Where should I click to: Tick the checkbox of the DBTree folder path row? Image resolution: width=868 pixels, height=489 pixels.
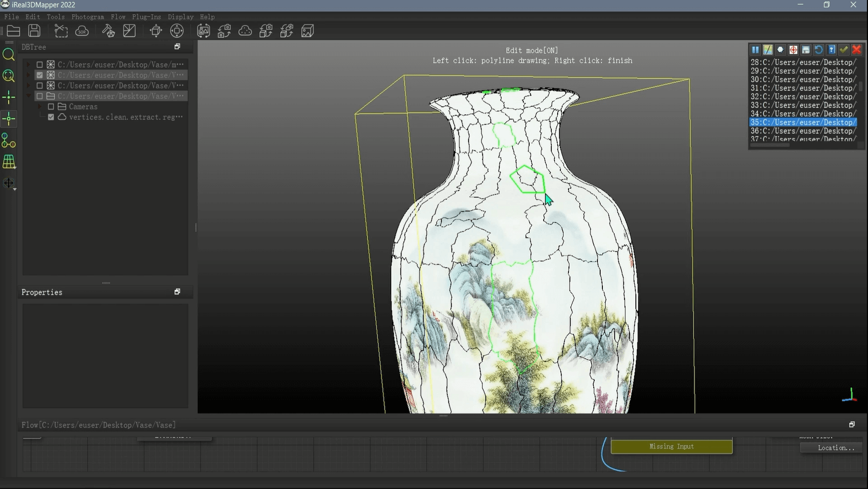click(39, 96)
